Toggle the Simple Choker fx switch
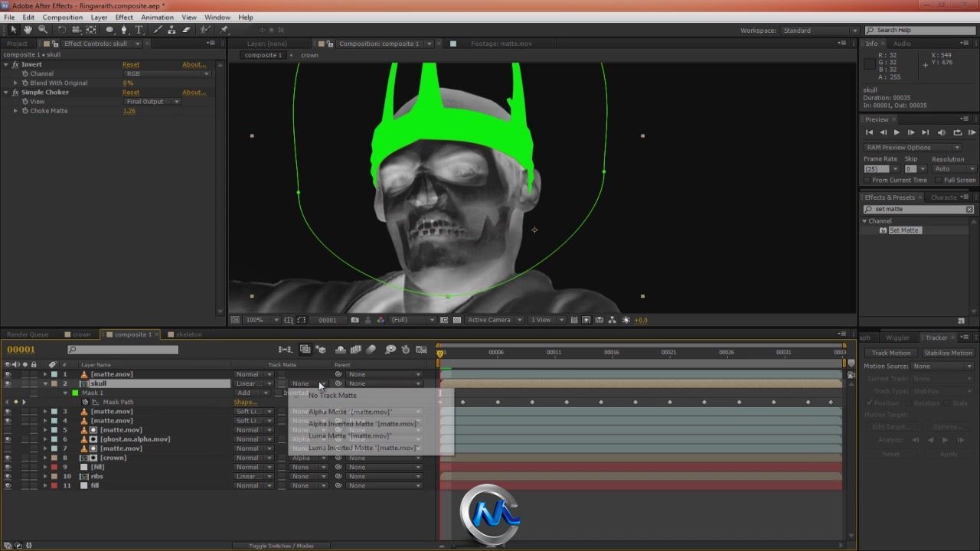Viewport: 980px width, 551px height. pos(15,93)
